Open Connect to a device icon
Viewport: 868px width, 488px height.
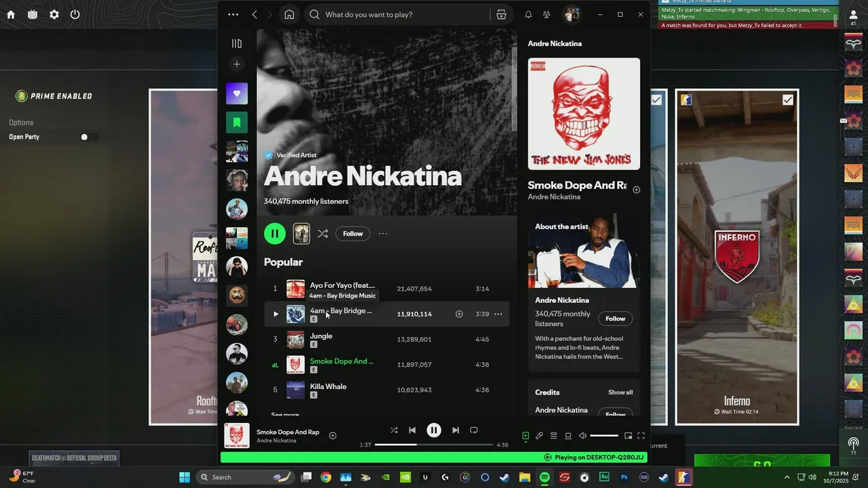[568, 436]
